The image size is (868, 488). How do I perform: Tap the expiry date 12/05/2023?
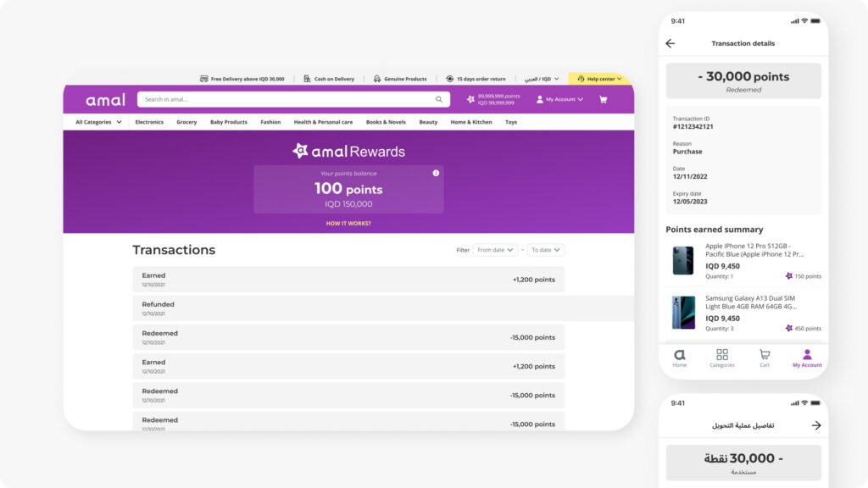point(690,202)
